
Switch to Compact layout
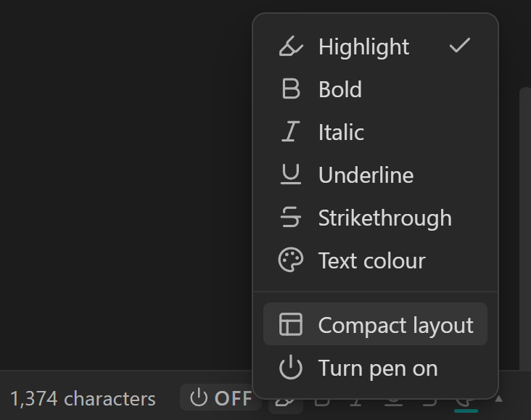[375, 324]
